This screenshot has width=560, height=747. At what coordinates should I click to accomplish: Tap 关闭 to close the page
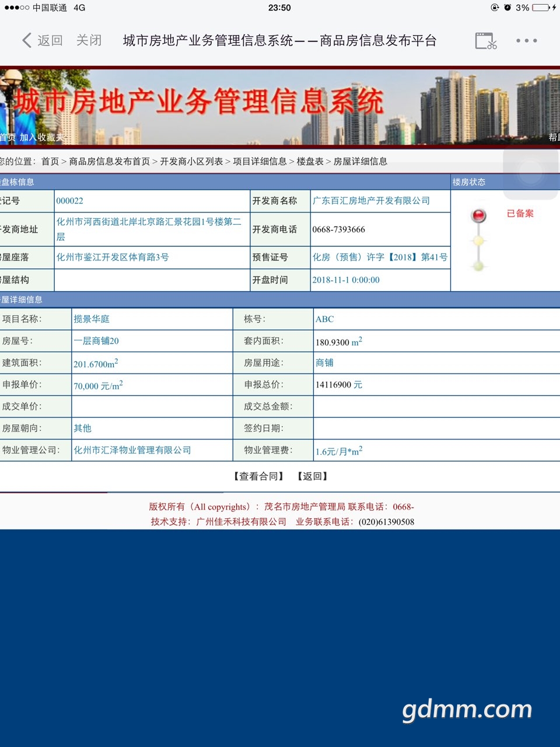pyautogui.click(x=89, y=40)
